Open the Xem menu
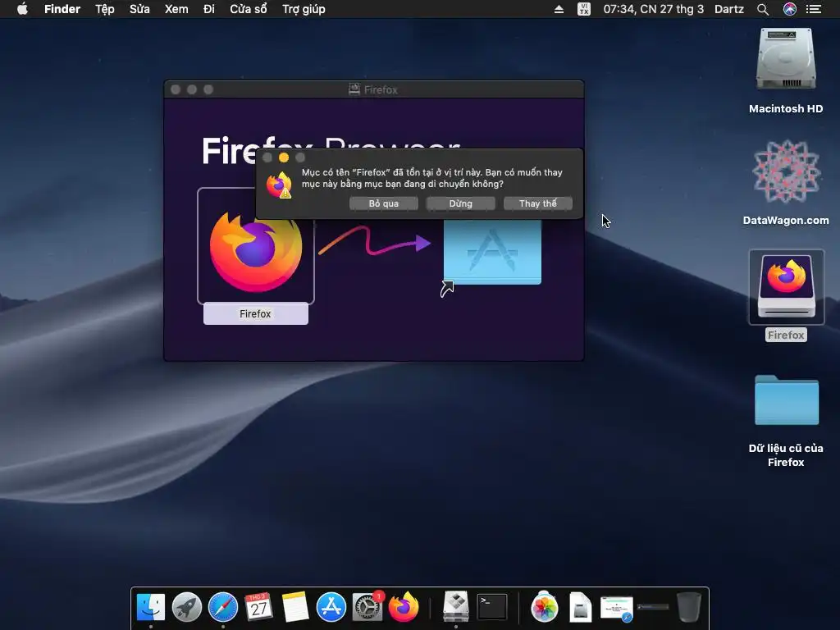 pos(176,9)
